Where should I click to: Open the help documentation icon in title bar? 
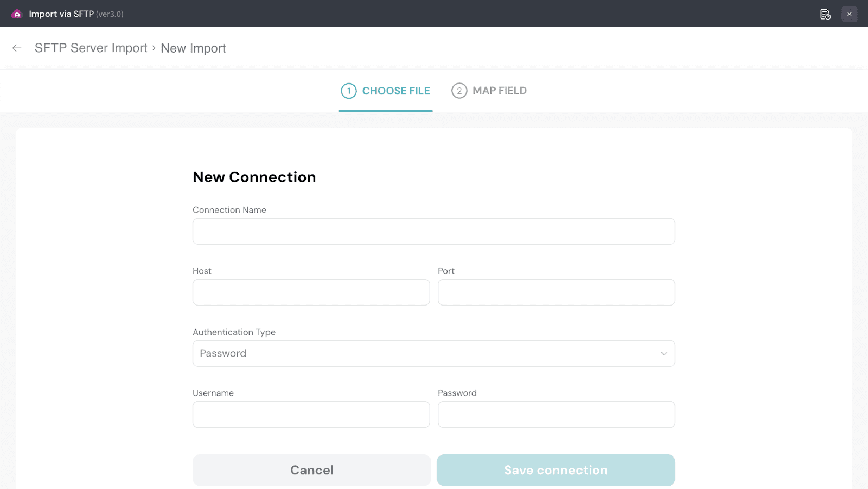(825, 14)
